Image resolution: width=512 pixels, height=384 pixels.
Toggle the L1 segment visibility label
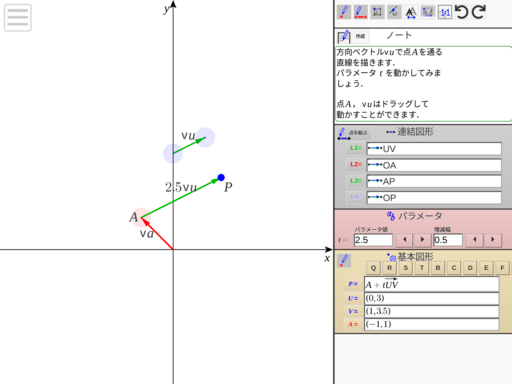pos(356,148)
